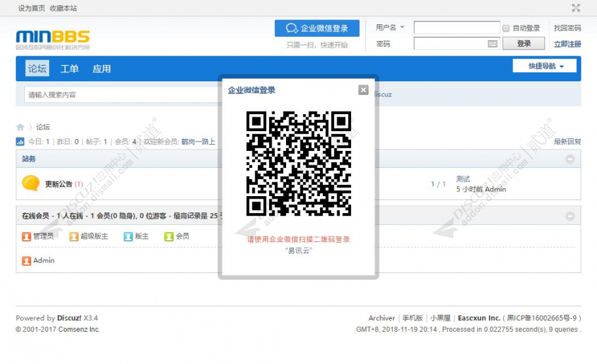Open the 测试 latest post link
This screenshot has width=597, height=364.
point(463,179)
